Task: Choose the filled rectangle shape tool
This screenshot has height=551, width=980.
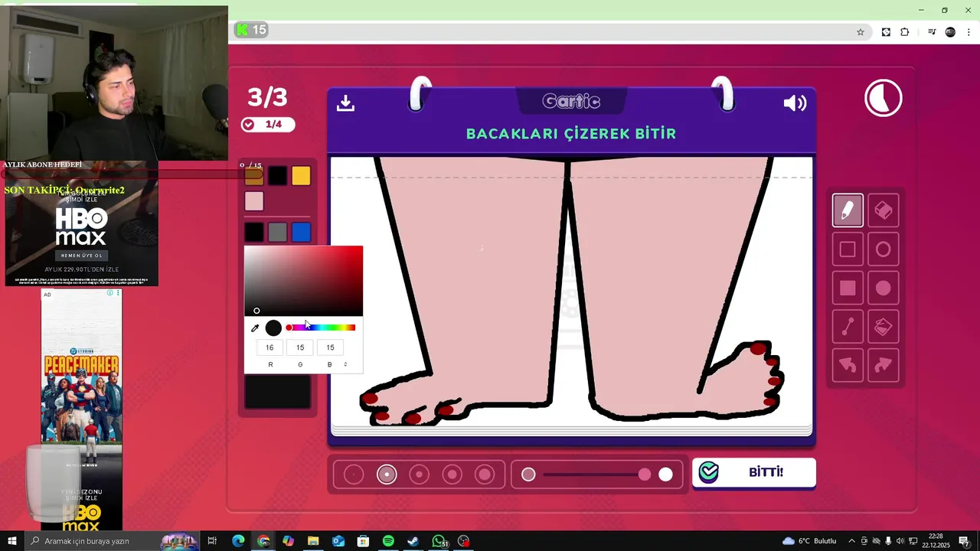Action: tap(848, 289)
